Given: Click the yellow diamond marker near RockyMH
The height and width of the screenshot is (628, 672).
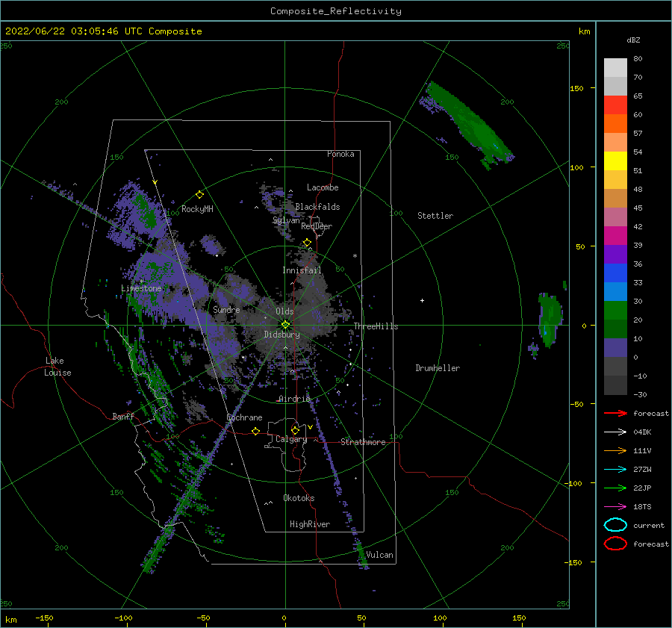Looking at the screenshot, I should click(199, 195).
